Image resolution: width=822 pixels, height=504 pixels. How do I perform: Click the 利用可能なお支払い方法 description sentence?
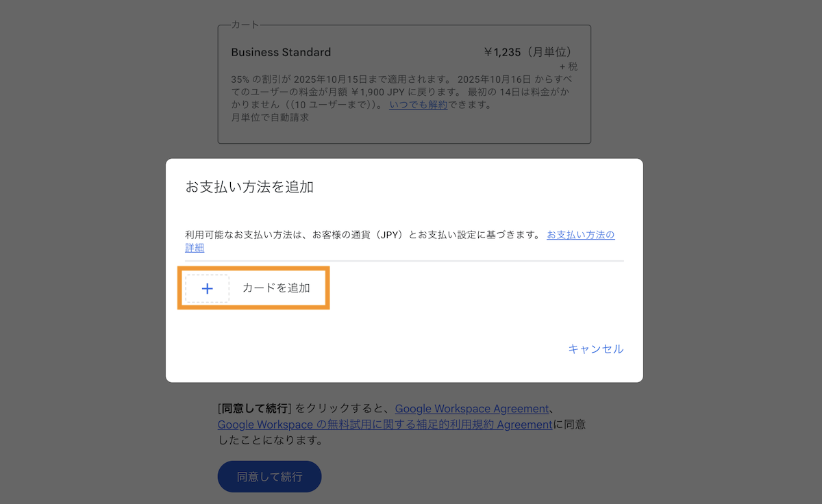(x=363, y=235)
